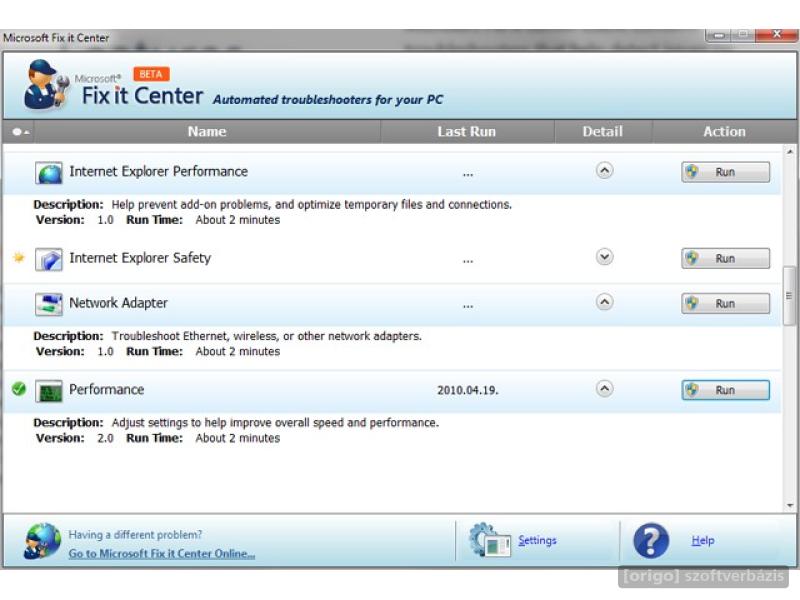The height and width of the screenshot is (600, 800).
Task: Select the Internet Explorer Performance row name
Action: pyautogui.click(x=159, y=171)
